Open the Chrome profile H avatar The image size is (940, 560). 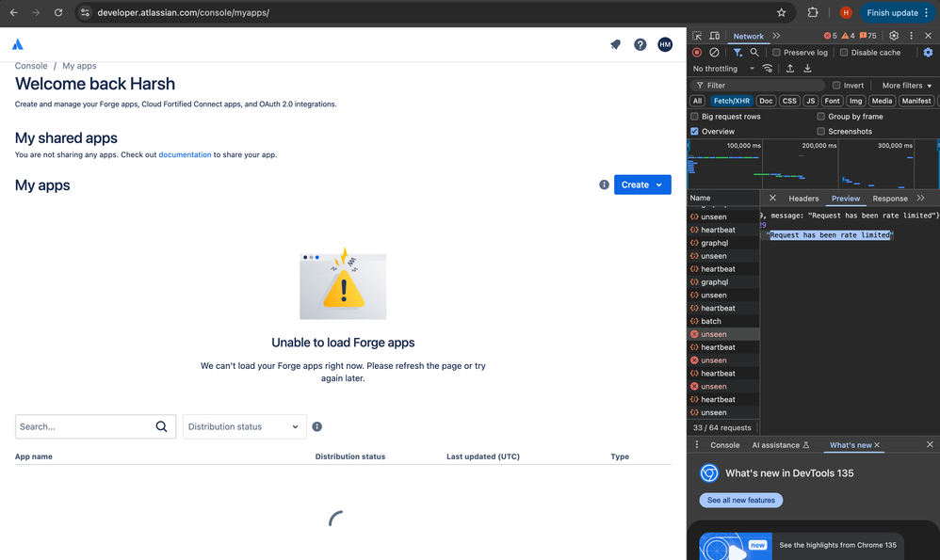(846, 12)
